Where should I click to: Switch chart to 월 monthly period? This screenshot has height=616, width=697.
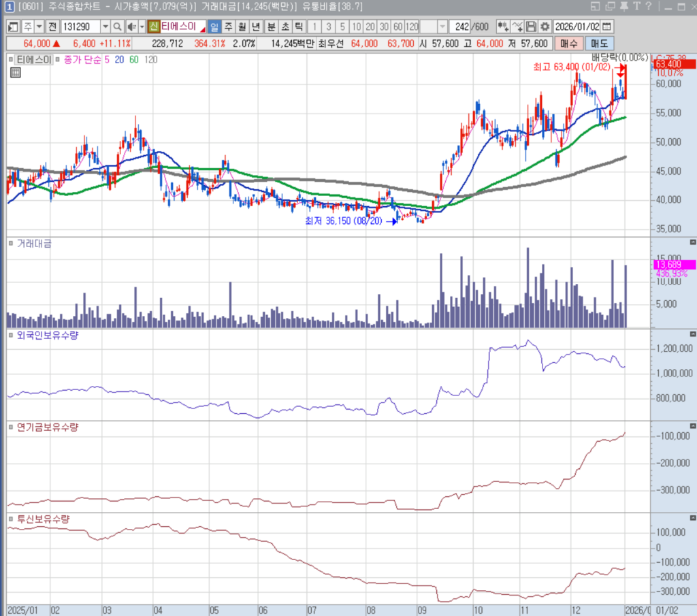coord(242,27)
